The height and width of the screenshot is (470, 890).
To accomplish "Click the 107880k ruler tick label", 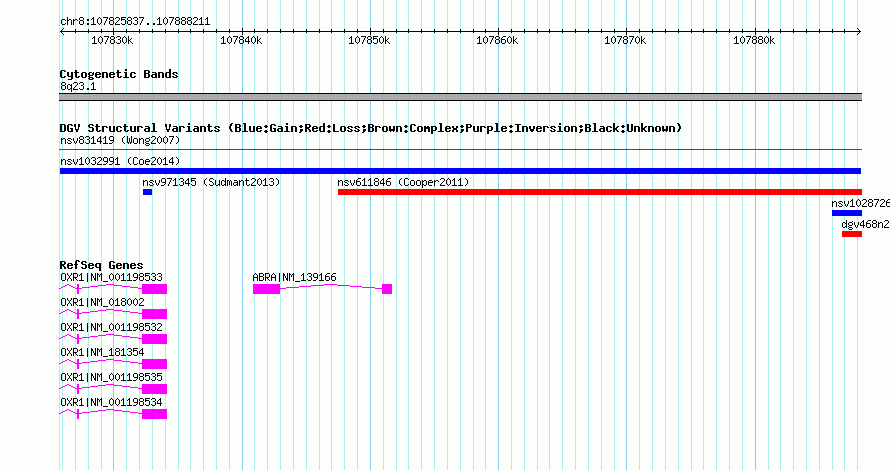I will (x=754, y=40).
